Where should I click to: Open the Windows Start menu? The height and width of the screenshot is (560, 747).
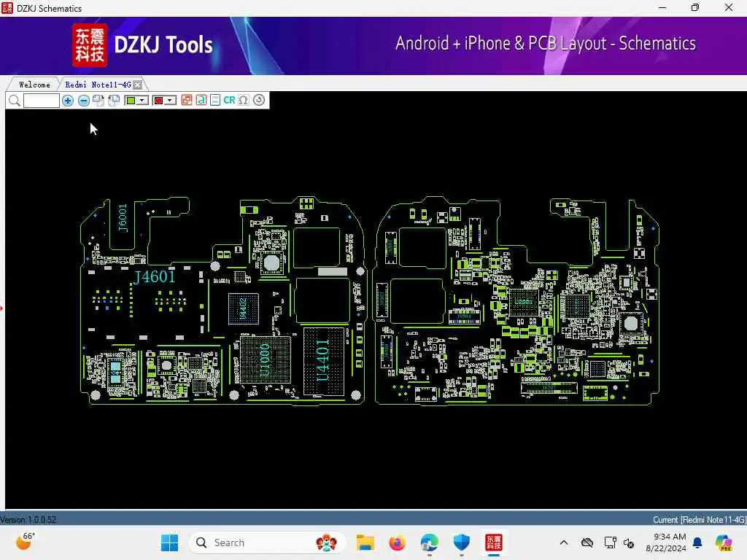[x=169, y=542]
